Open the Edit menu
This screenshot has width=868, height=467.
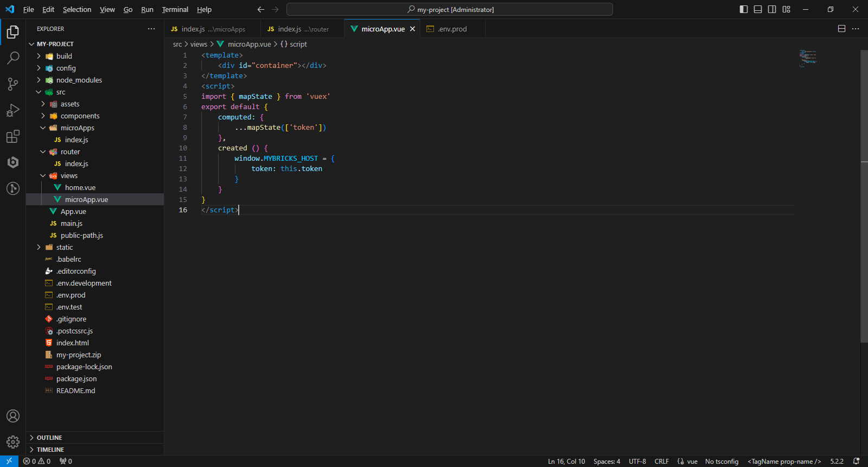click(x=48, y=9)
